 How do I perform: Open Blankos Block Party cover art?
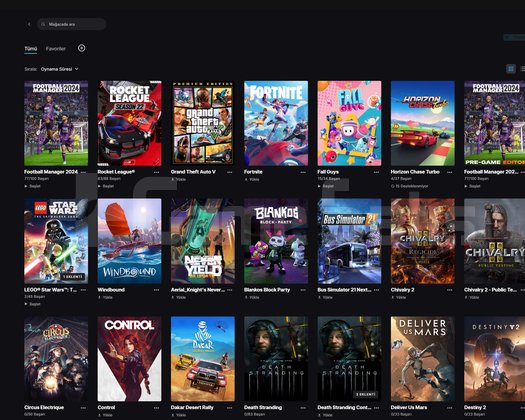pos(276,241)
